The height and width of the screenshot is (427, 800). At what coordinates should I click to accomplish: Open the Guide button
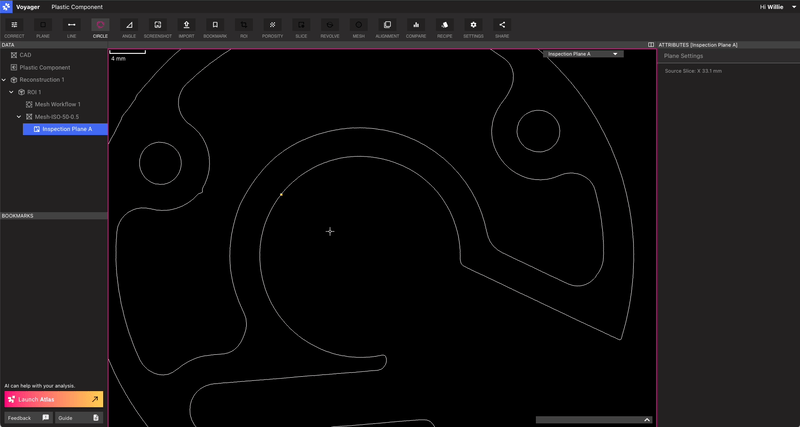pos(79,417)
